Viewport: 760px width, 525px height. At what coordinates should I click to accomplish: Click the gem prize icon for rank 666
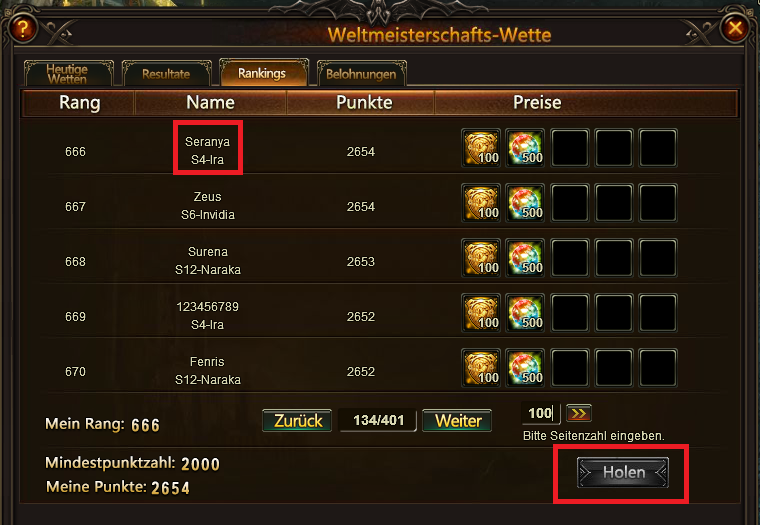(x=525, y=148)
